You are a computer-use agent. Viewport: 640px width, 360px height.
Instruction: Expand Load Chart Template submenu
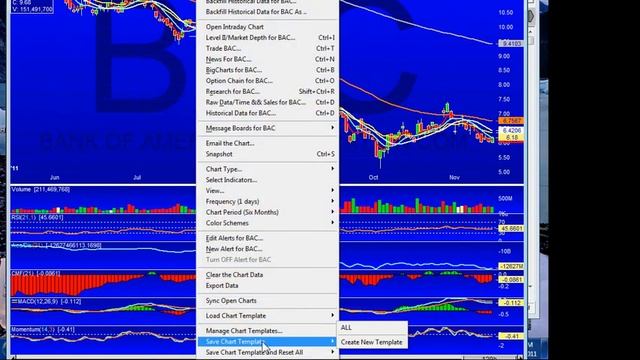268,316
